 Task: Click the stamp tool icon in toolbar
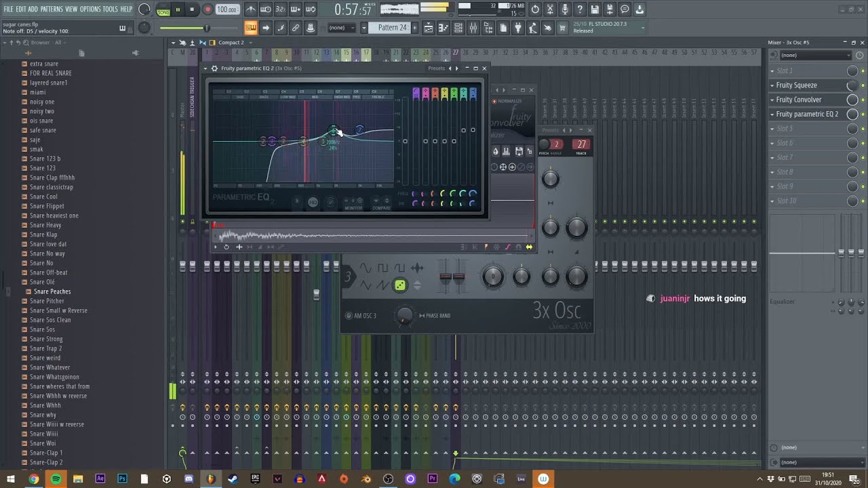(x=311, y=28)
